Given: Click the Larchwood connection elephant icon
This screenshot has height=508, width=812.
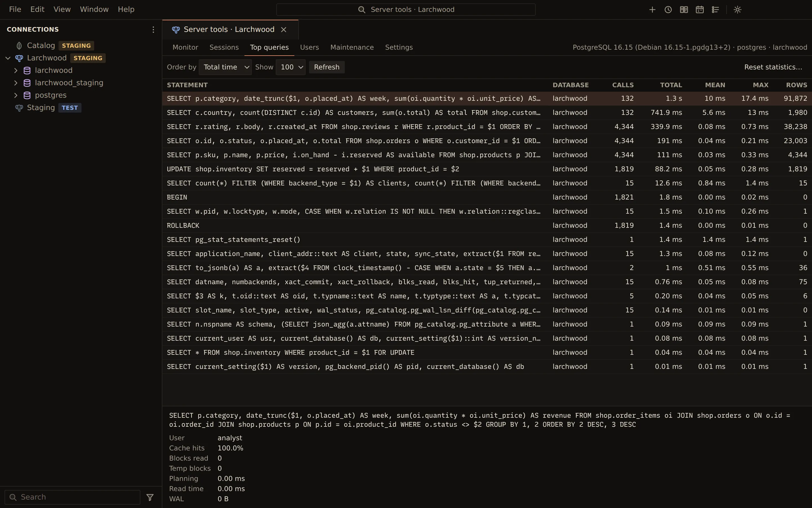Looking at the screenshot, I should coord(19,58).
